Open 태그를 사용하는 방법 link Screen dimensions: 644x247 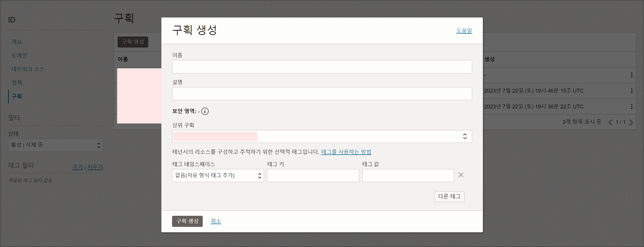(346, 152)
